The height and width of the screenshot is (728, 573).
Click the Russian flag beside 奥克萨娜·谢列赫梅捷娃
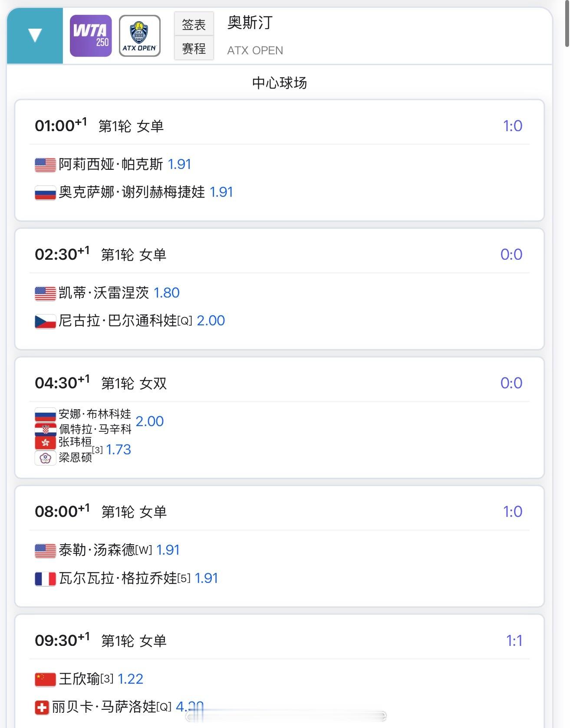tap(45, 192)
